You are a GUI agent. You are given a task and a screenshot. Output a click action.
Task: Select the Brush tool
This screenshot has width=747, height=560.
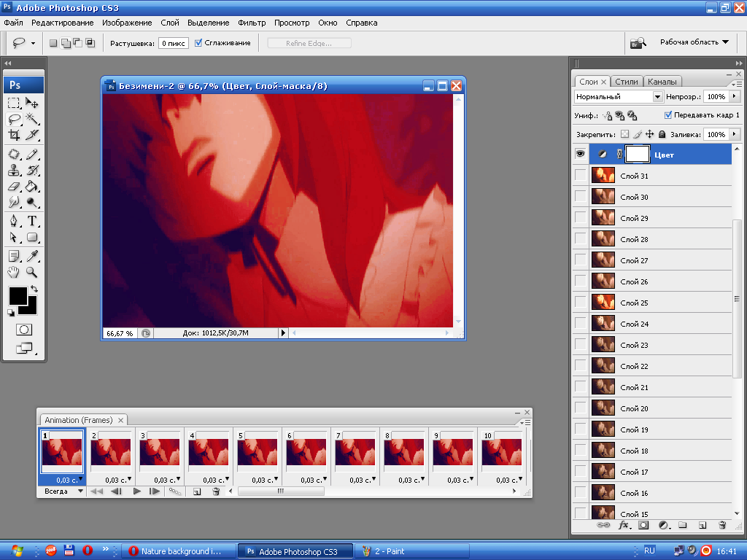tap(32, 155)
